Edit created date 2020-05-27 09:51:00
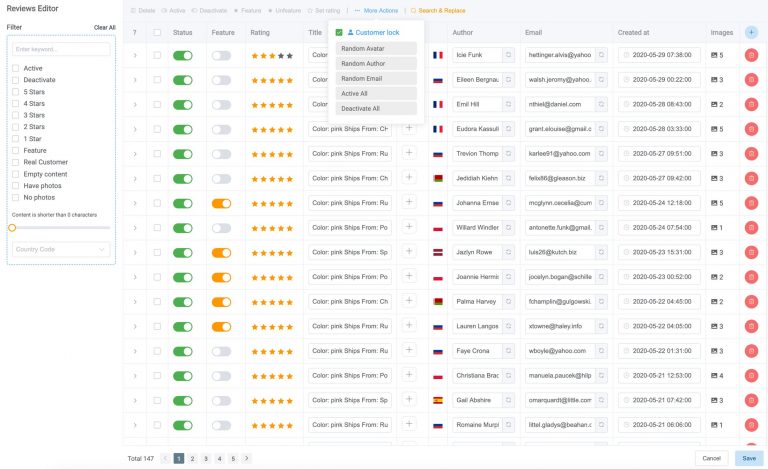This screenshot has height=469, width=768. (659, 154)
